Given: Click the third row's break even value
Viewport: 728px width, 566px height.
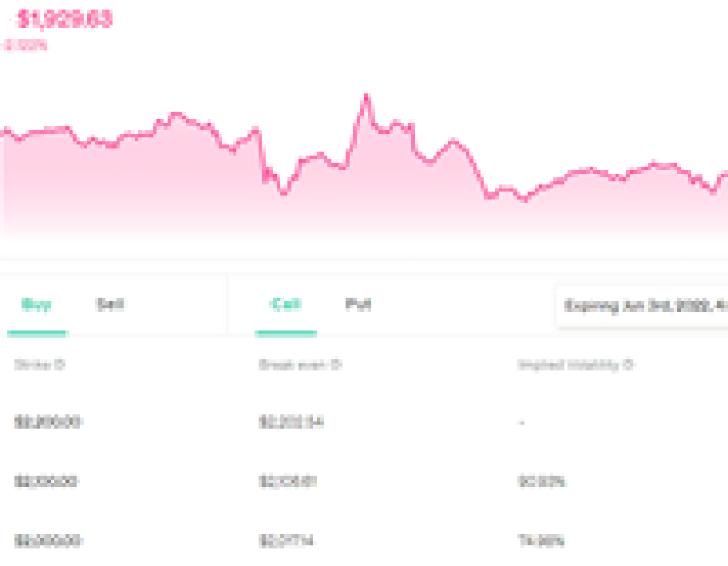Looking at the screenshot, I should click(287, 541).
